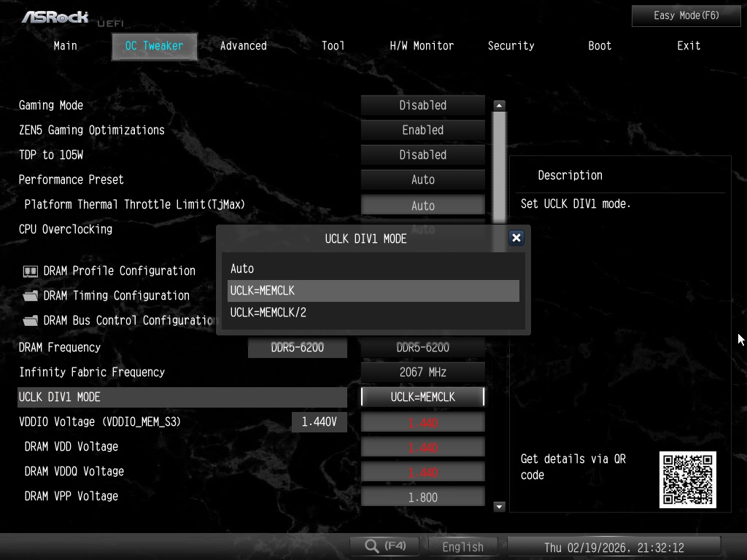
Task: Open the H/W Monitor tab
Action: 422,46
